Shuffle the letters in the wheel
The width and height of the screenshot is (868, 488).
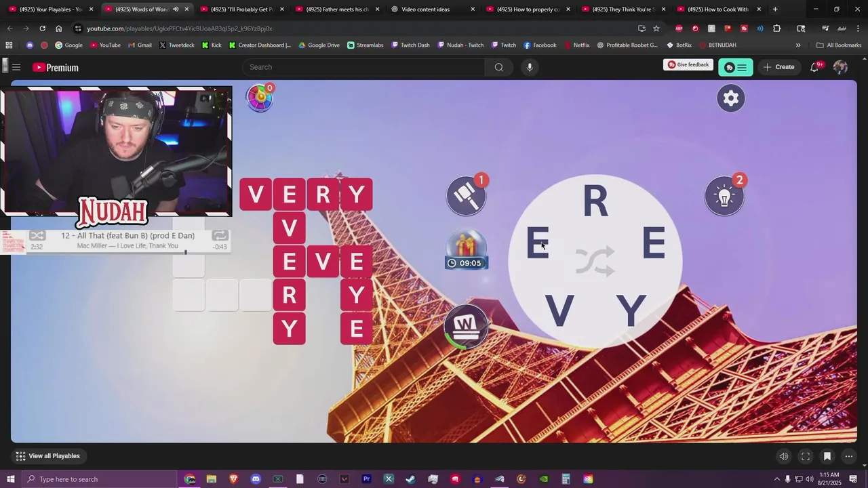pos(595,262)
